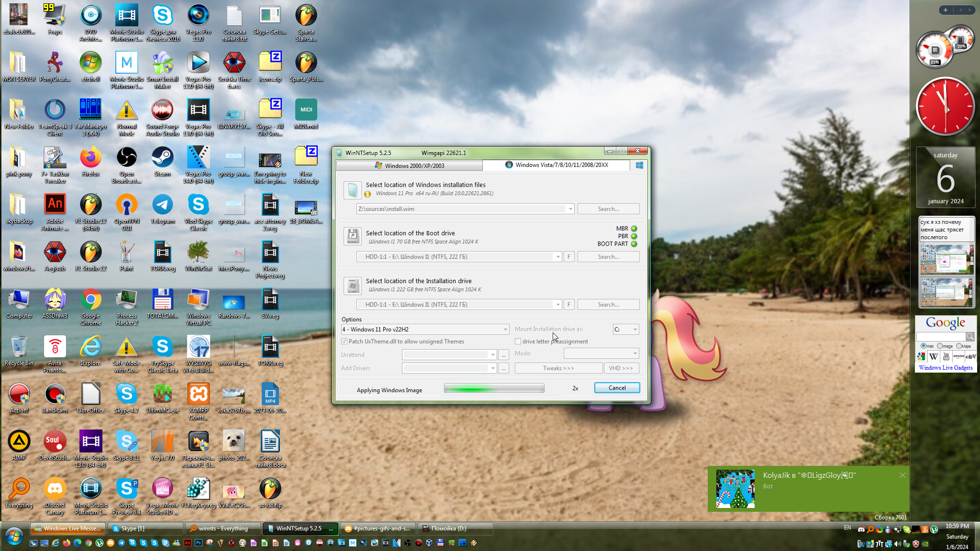
Task: Select Windows Vista/7/8/10/11 tab
Action: pos(557,165)
